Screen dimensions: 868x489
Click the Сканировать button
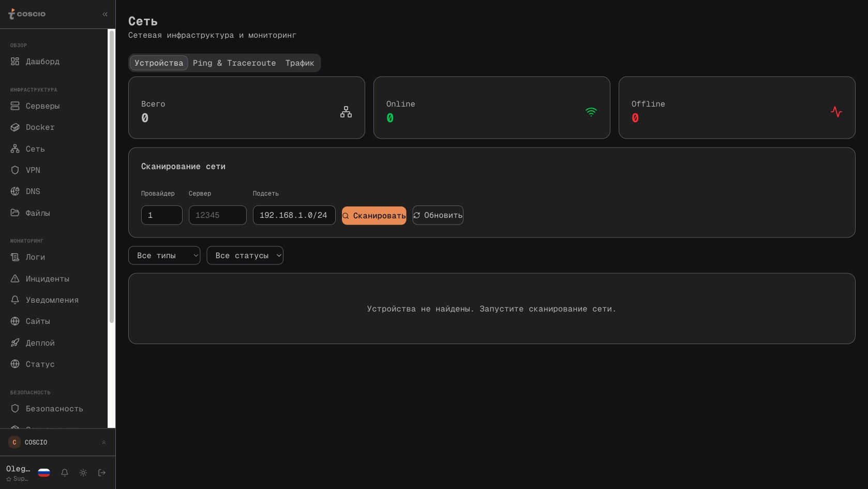(374, 216)
